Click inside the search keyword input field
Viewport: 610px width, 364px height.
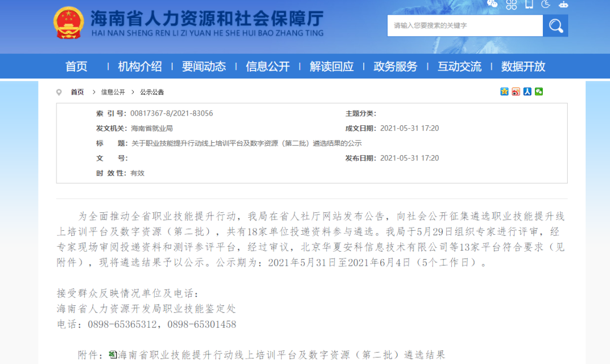click(463, 25)
